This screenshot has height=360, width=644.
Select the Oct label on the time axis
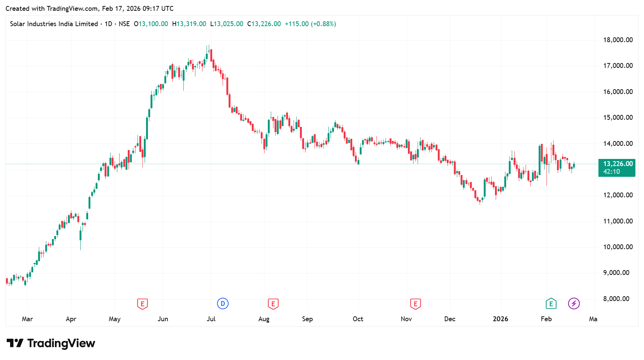click(358, 319)
